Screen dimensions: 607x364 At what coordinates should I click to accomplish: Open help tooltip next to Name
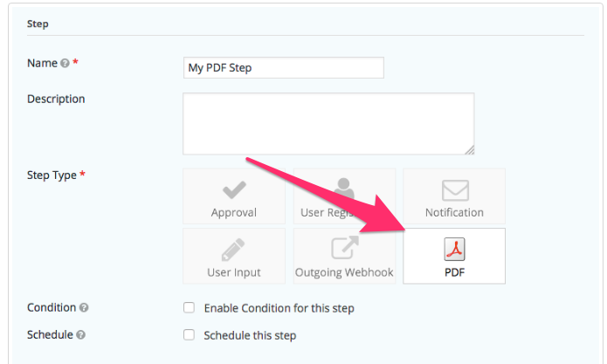pyautogui.click(x=65, y=63)
